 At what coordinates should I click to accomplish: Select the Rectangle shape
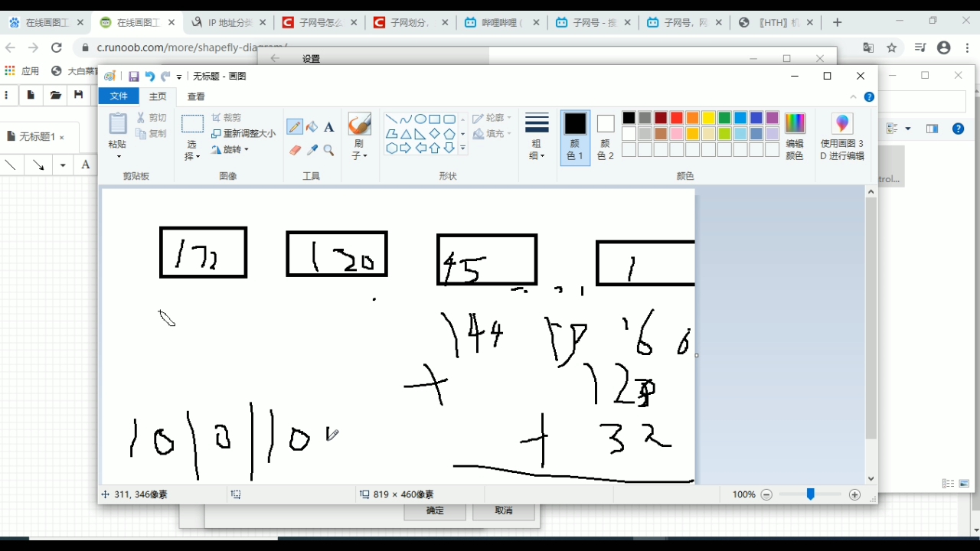click(435, 119)
